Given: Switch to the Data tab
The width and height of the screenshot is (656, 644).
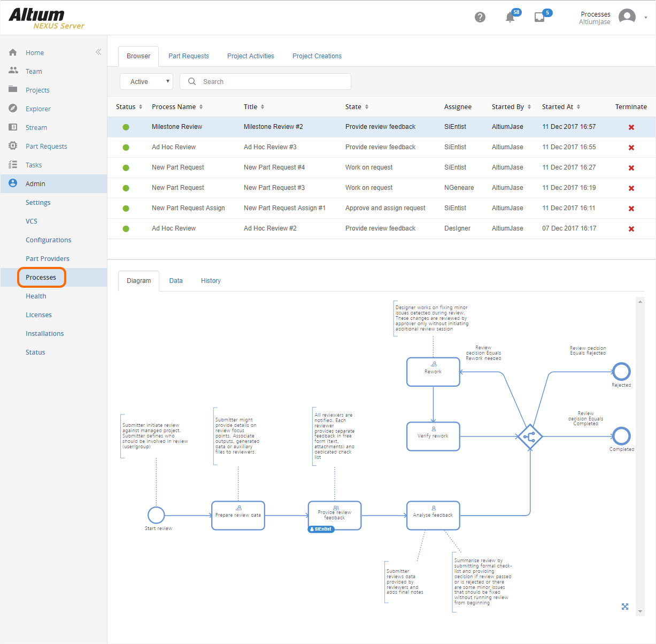Looking at the screenshot, I should pyautogui.click(x=176, y=281).
